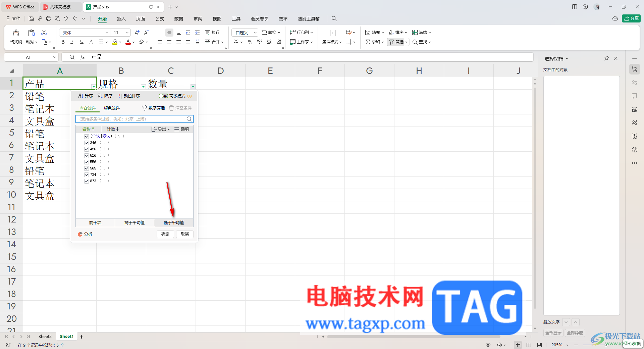Open the fill color highlighter swatch
The width and height of the screenshot is (644, 349).
[x=115, y=42]
